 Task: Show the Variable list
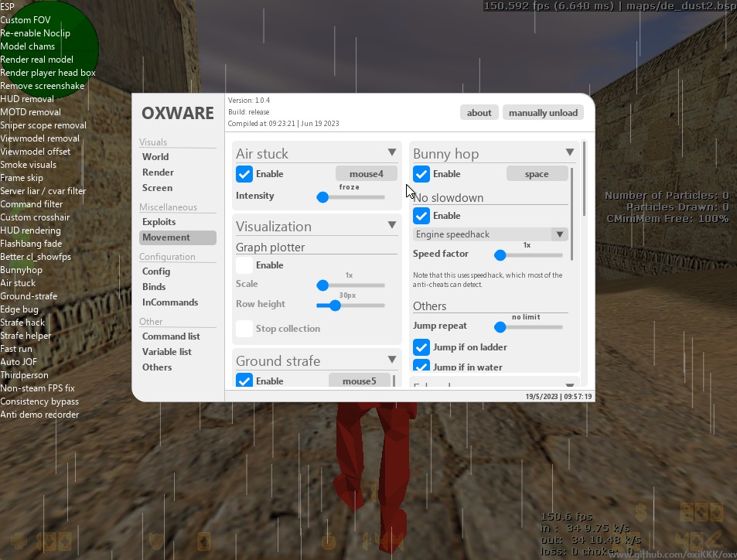(x=167, y=352)
